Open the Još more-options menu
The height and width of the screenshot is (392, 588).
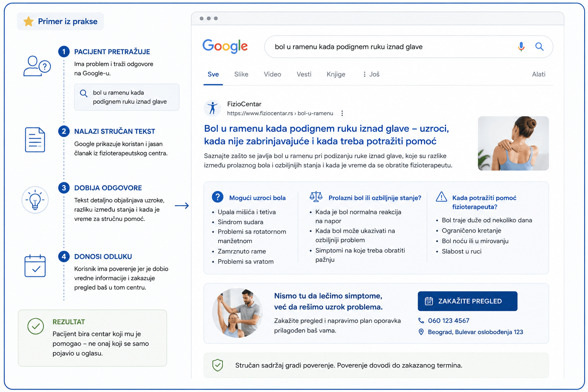click(x=371, y=74)
